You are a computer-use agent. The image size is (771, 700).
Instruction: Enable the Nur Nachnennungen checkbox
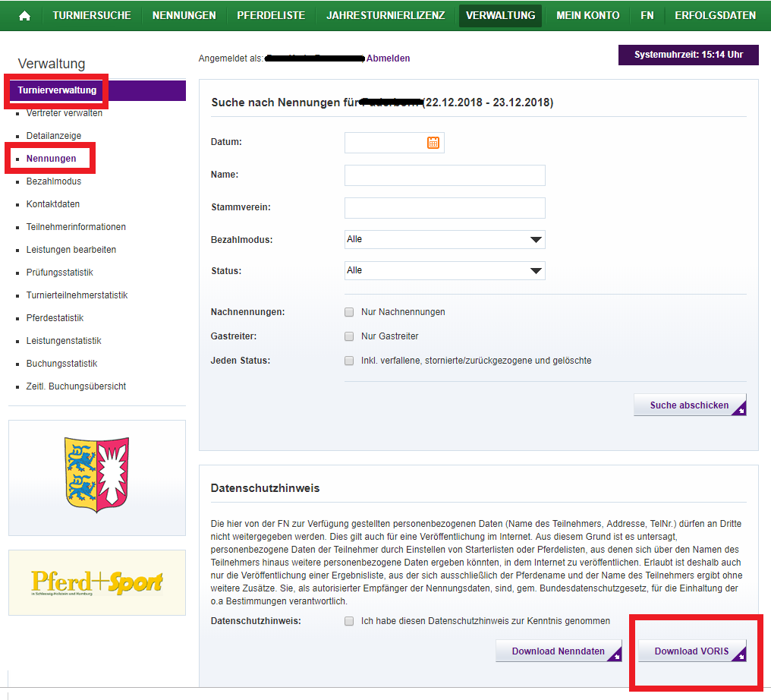[349, 312]
